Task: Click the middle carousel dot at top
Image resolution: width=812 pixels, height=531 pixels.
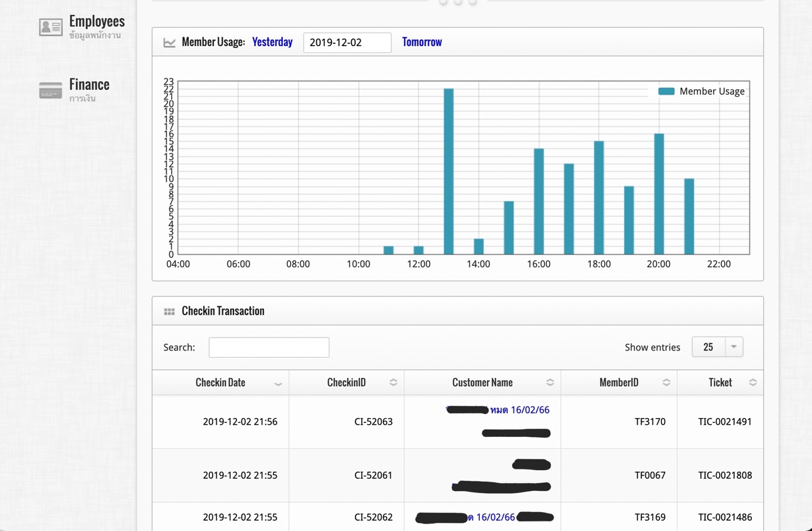Action: click(458, 2)
